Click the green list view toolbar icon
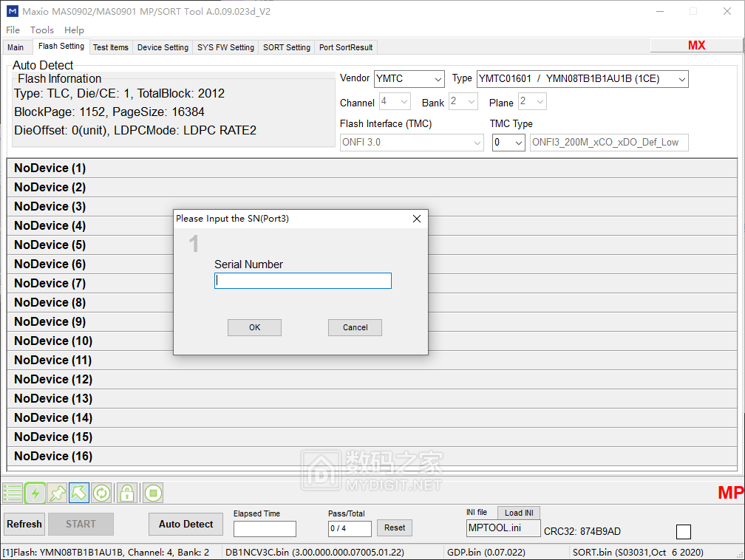Image resolution: width=745 pixels, height=560 pixels. [13, 493]
